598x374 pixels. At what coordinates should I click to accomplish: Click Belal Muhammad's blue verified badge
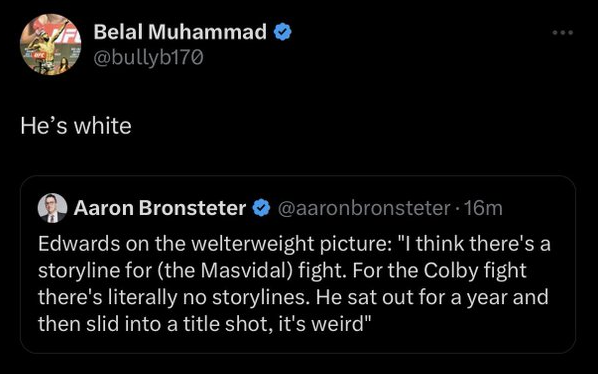(x=282, y=32)
